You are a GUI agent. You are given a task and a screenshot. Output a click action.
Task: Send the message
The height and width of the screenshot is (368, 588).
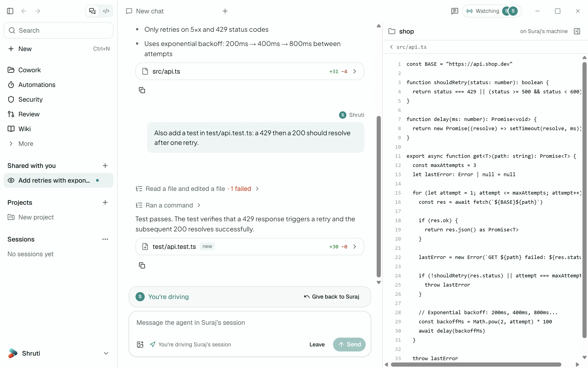point(349,344)
